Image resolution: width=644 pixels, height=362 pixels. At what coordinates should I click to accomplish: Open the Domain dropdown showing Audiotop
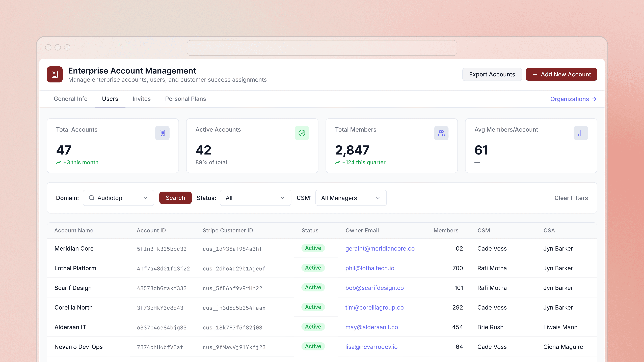[119, 198]
